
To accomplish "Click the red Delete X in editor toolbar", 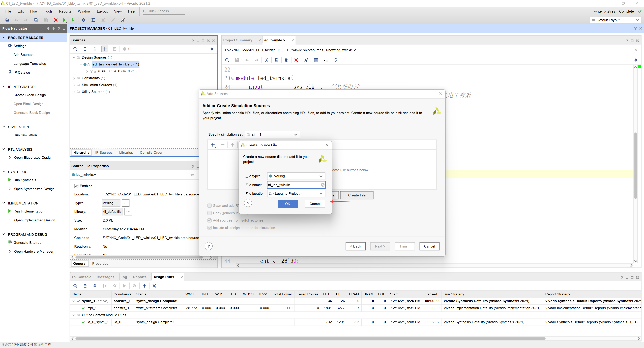I will pos(296,60).
